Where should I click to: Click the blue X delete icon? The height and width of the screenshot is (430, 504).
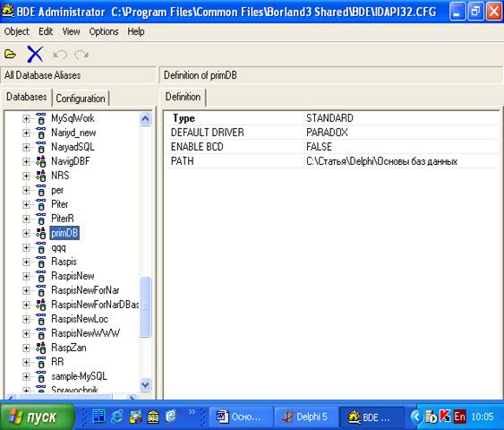[x=35, y=54]
